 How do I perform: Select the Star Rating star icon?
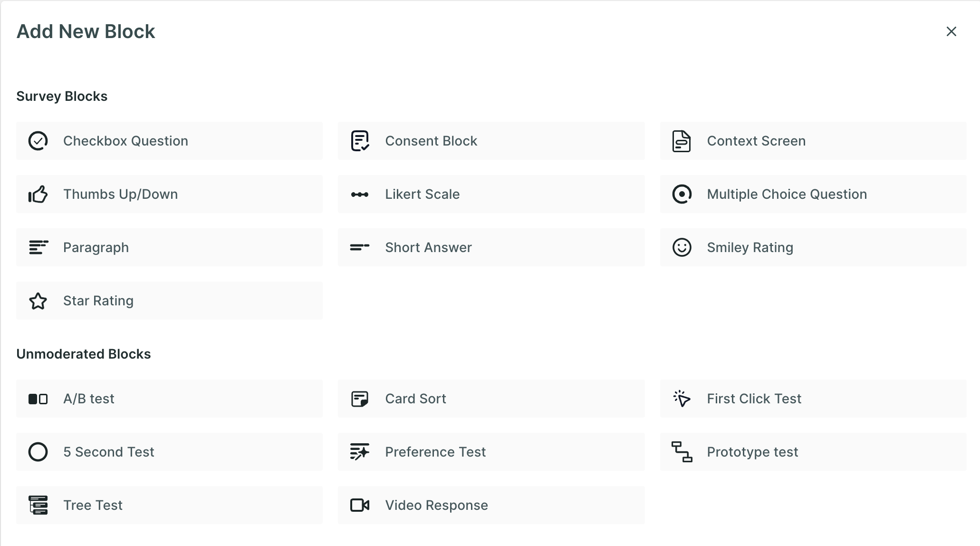[x=38, y=301]
